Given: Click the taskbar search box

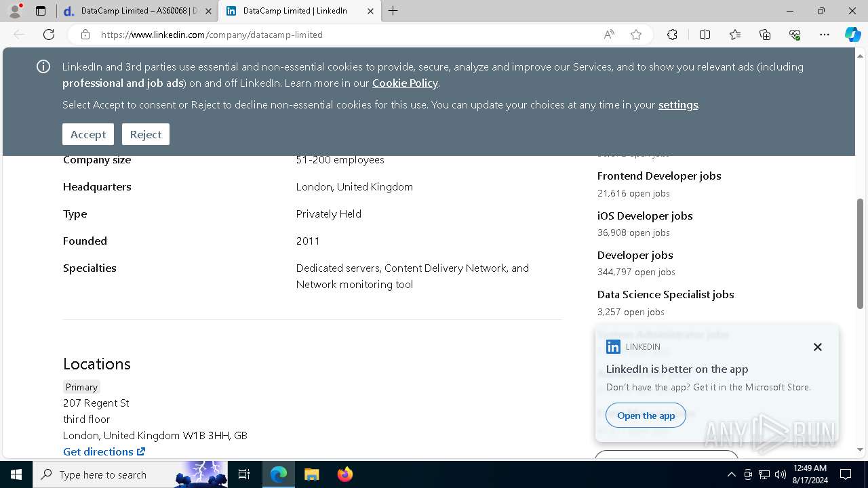Looking at the screenshot, I should pyautogui.click(x=131, y=474).
